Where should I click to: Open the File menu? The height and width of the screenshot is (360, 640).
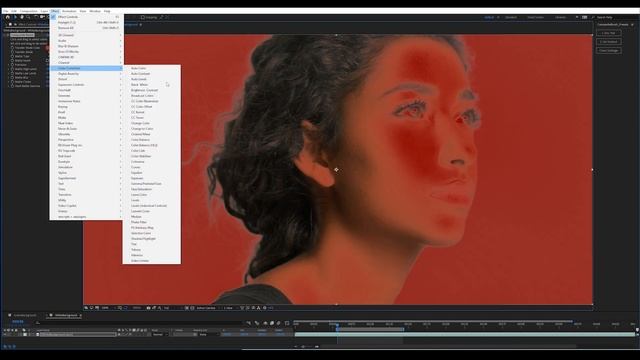pyautogui.click(x=6, y=11)
